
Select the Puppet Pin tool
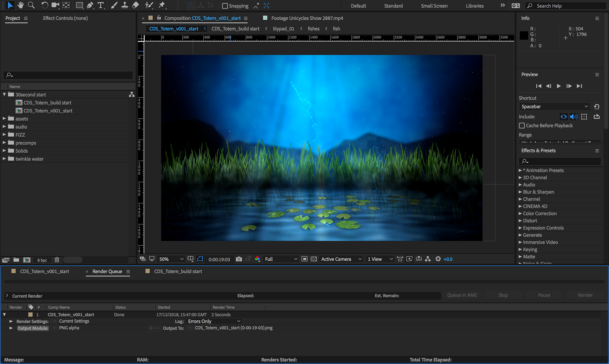(162, 5)
